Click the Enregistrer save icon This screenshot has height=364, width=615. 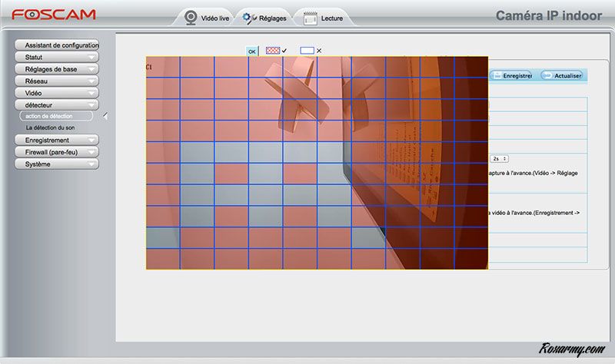(x=497, y=76)
